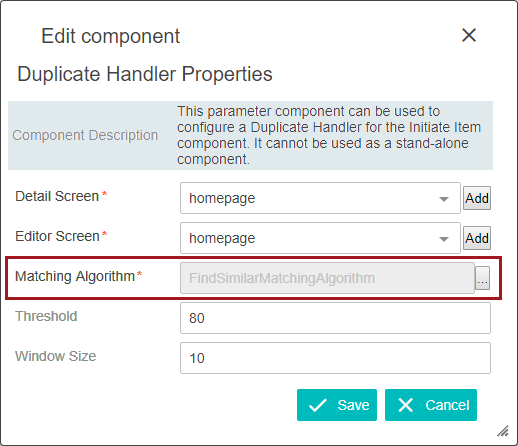Click the Editor Screen dropdown arrow
This screenshot has height=446, width=518.
(x=443, y=239)
